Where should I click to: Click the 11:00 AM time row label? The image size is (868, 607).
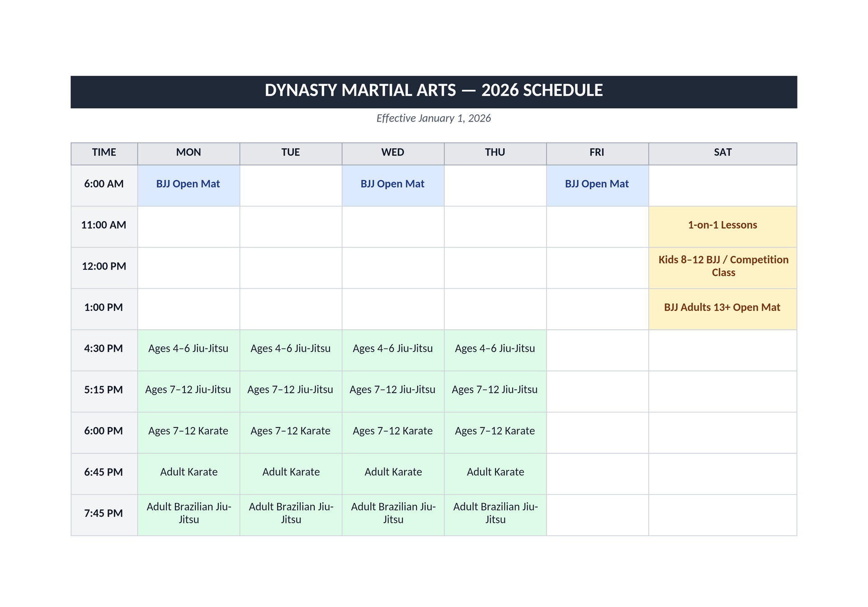point(104,227)
